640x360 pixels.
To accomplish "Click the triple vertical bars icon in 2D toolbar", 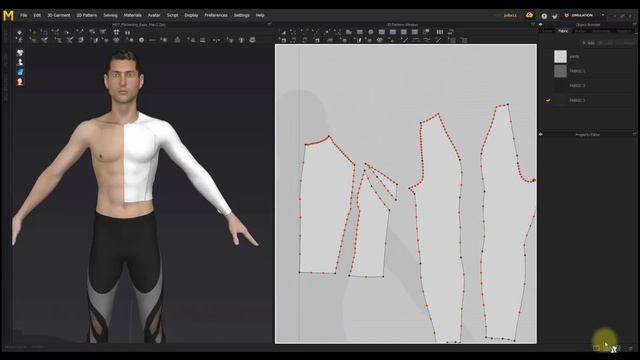I will [x=440, y=32].
